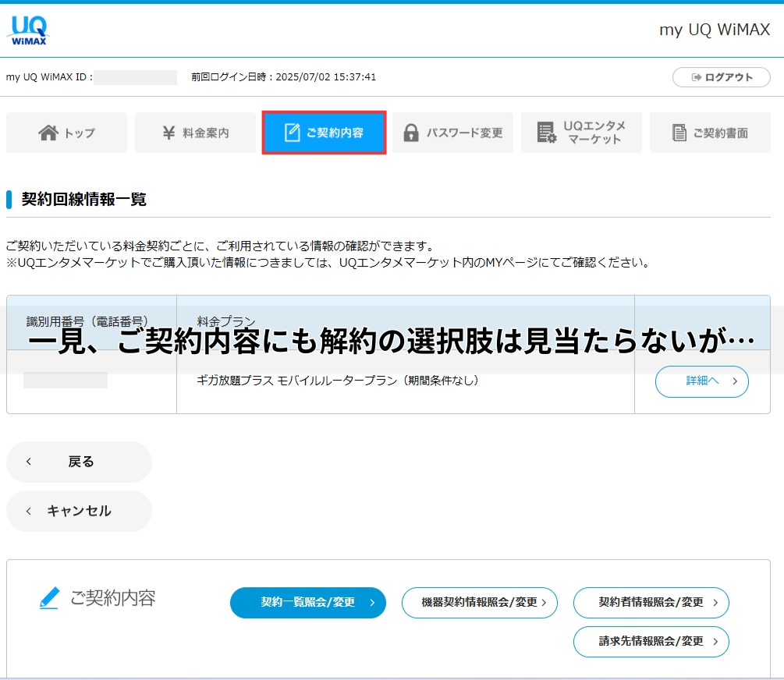
Task: Log out with the ログアウト button
Action: pyautogui.click(x=721, y=77)
